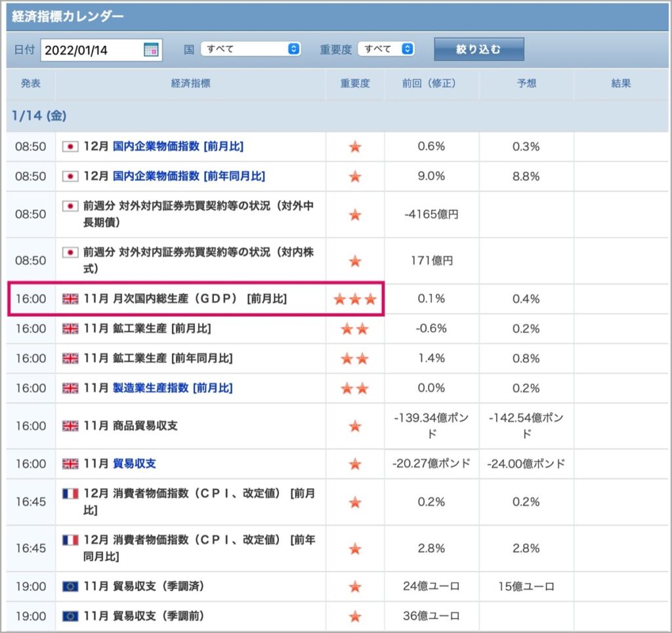Open 国内企業物価指数 [前月比] link
Viewport: 672px width, 633px height.
click(x=178, y=146)
